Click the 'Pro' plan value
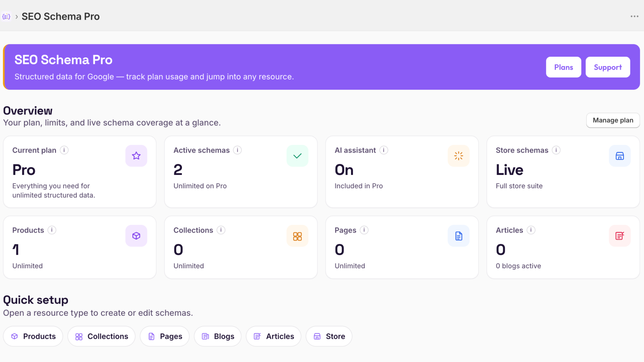644x362 pixels. click(x=24, y=170)
